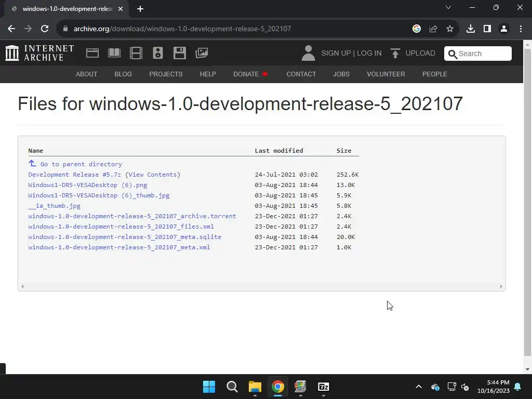Open Windows1-DR5-VESADesktop (6).png
This screenshot has height=399, width=532.
(87, 185)
